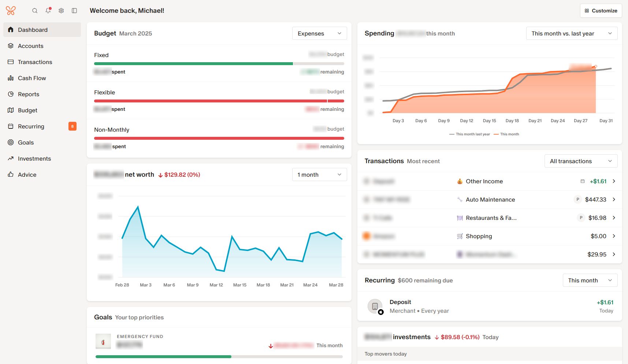This screenshot has height=364, width=628.
Task: Click the Emergency Fund goal progress bar
Action: pyautogui.click(x=219, y=356)
